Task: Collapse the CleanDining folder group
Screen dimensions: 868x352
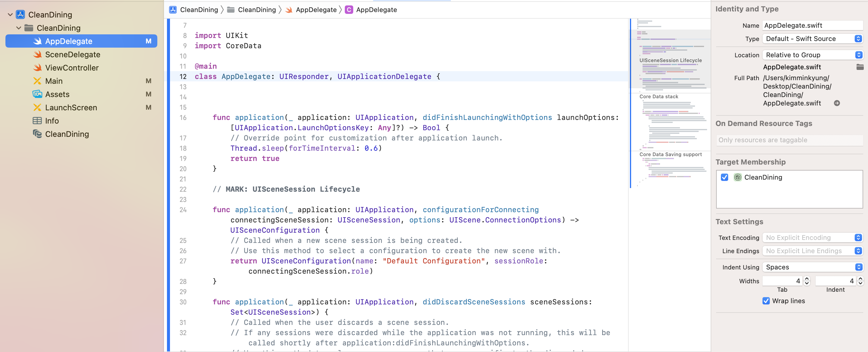Action: point(18,28)
